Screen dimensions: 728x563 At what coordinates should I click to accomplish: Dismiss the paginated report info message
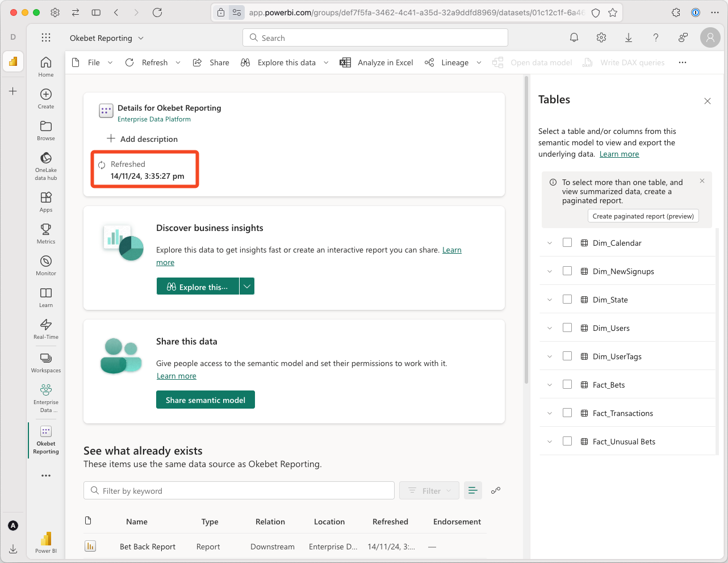point(702,181)
